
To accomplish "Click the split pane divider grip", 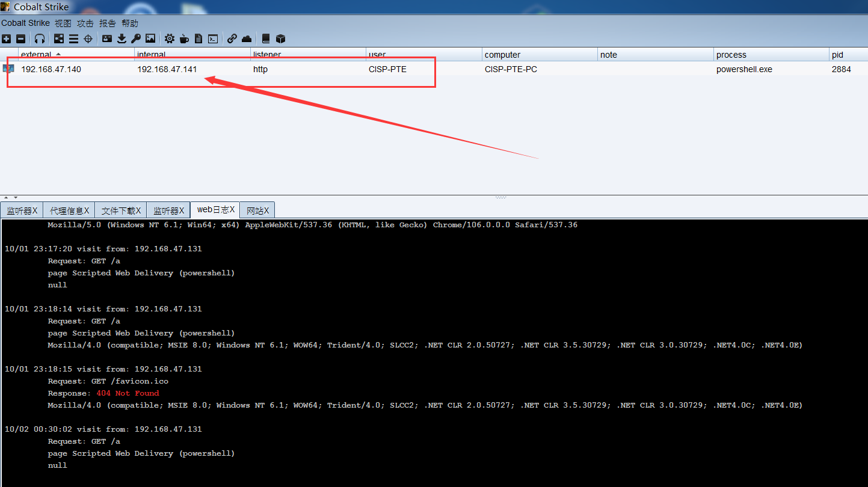I will 500,197.
